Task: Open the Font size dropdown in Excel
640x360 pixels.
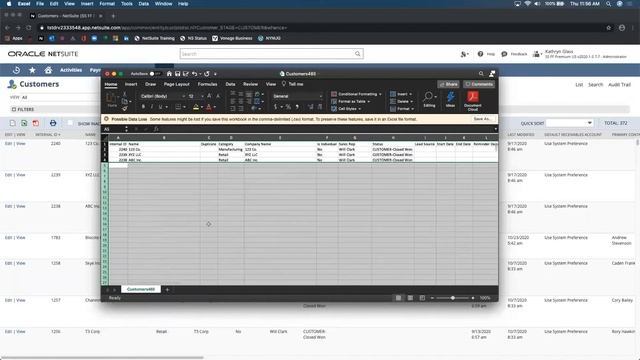Action: [201, 96]
